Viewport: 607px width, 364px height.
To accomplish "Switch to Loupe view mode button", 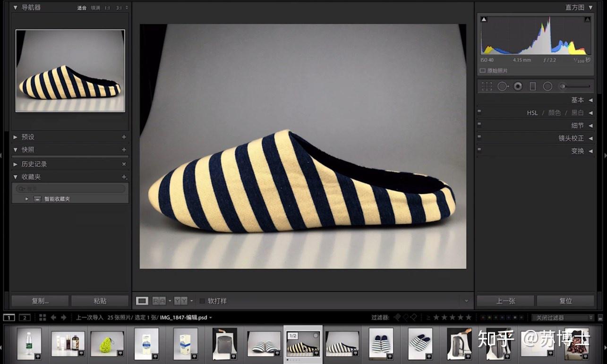I will click(x=142, y=301).
